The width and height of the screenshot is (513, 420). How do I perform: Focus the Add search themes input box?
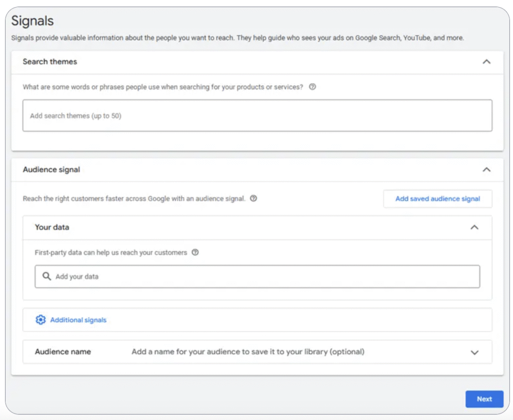[257, 116]
